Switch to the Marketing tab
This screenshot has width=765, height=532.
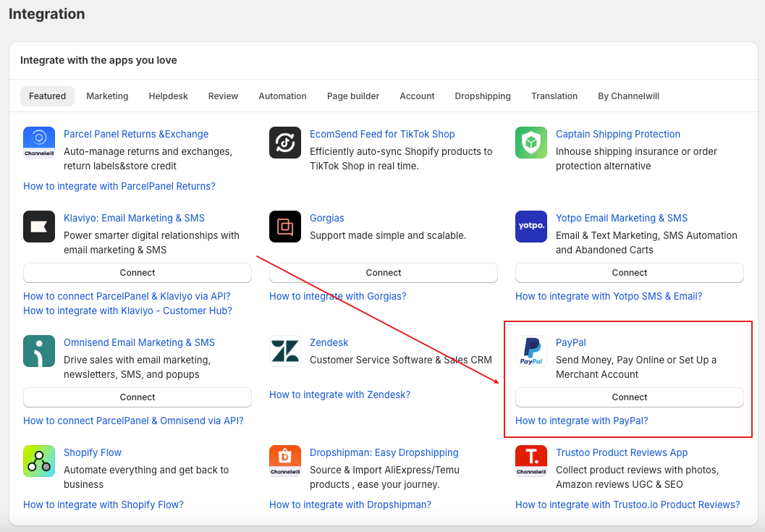point(107,96)
